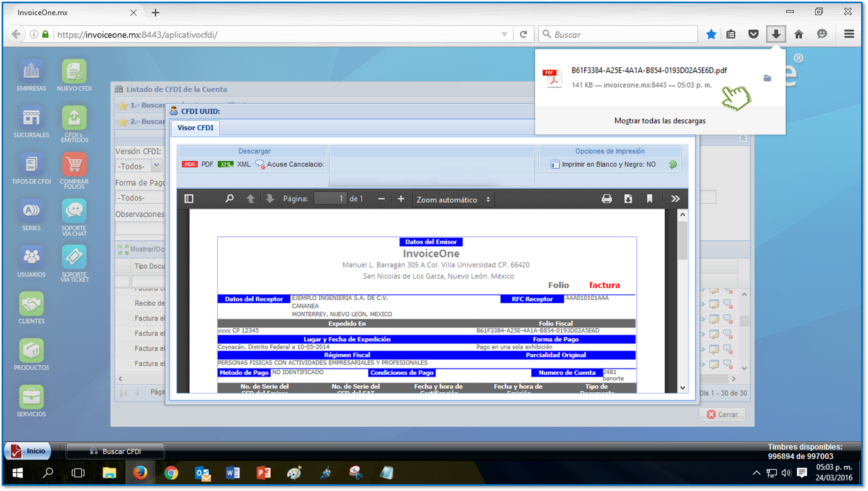This screenshot has height=491, width=868.
Task: Open Buscar CFDI taskbar tab
Action: 115,451
